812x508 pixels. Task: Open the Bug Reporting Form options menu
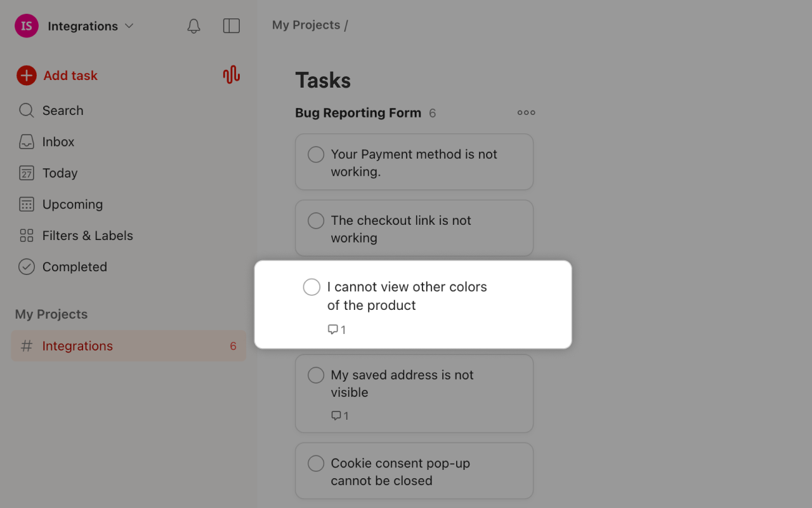pyautogui.click(x=526, y=112)
